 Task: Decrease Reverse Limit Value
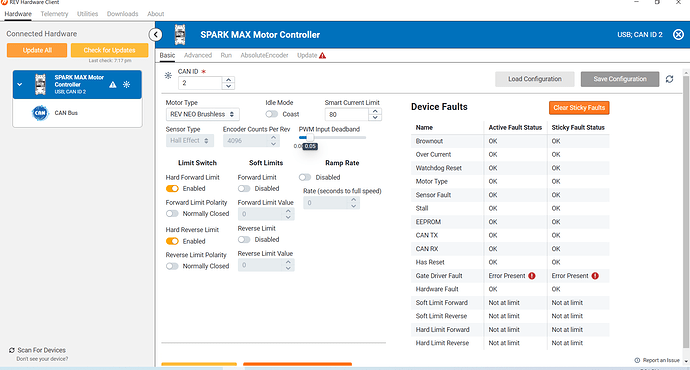click(x=288, y=268)
